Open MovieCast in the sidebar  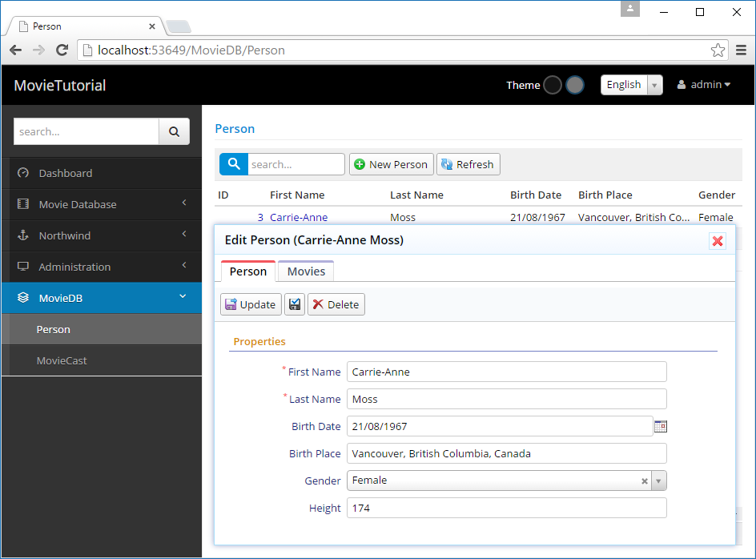tap(62, 360)
